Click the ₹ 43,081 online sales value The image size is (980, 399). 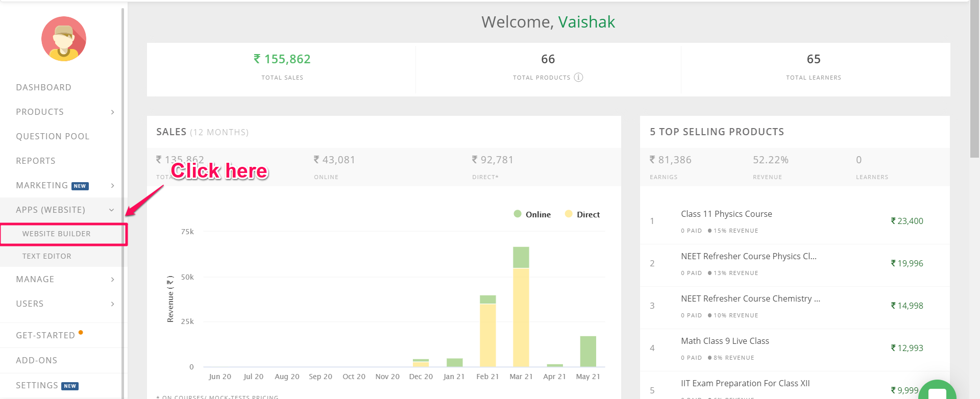click(x=334, y=160)
